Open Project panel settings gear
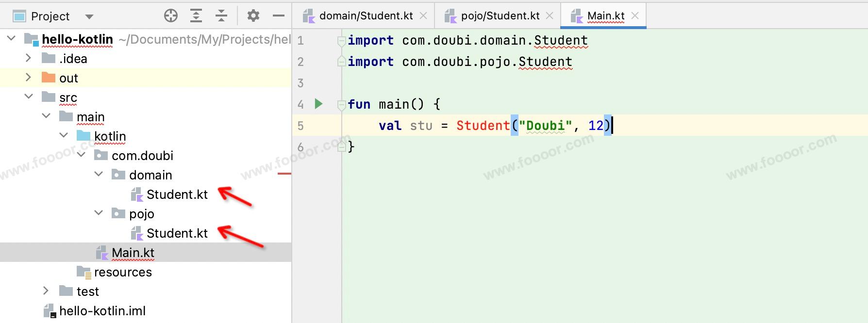Image resolution: width=868 pixels, height=323 pixels. pyautogui.click(x=253, y=16)
